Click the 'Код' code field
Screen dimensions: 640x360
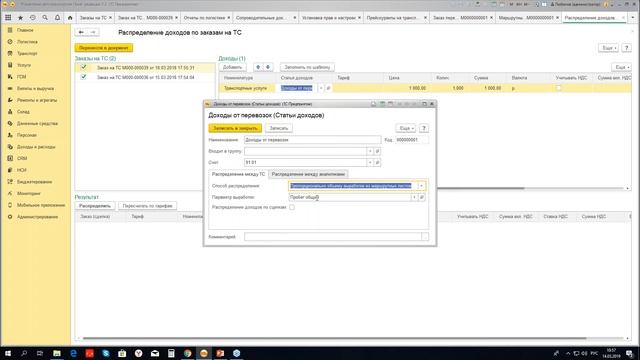click(x=411, y=140)
